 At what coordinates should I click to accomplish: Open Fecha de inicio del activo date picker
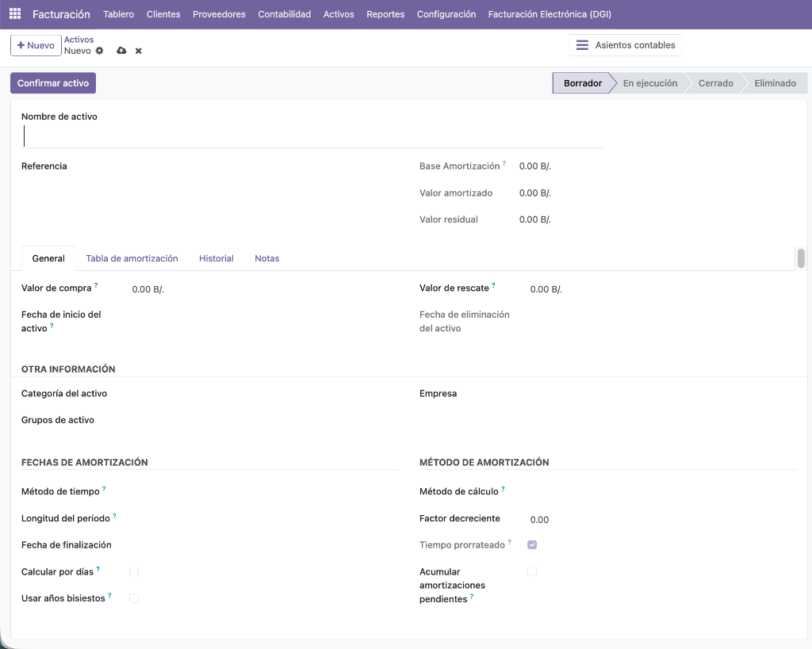[265, 315]
